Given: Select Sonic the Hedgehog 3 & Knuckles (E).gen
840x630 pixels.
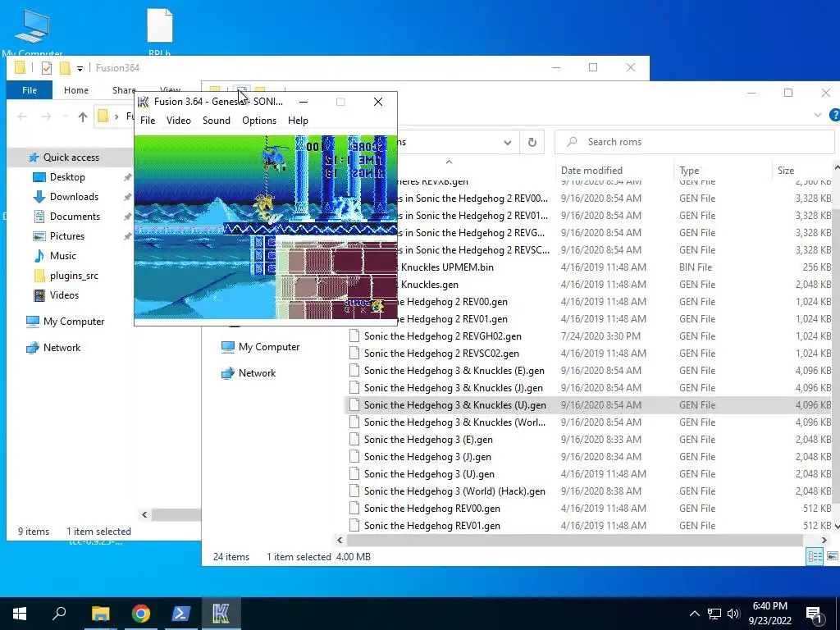Looking at the screenshot, I should (454, 371).
